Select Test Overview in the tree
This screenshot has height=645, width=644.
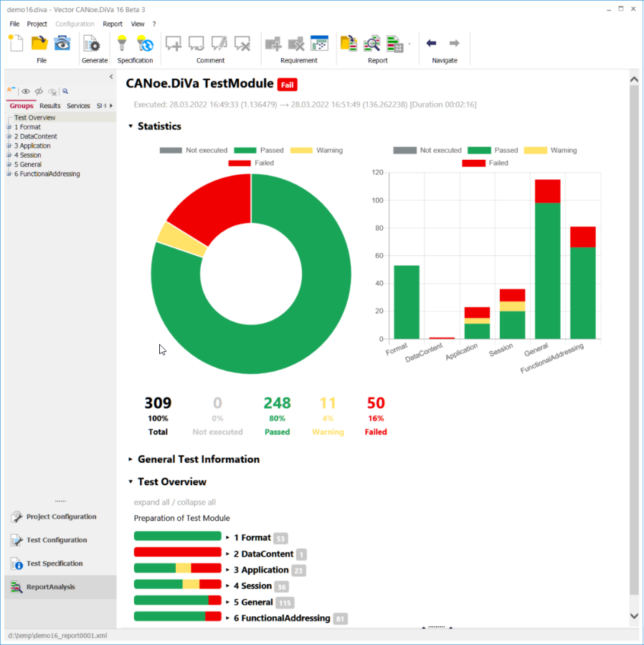(34, 118)
